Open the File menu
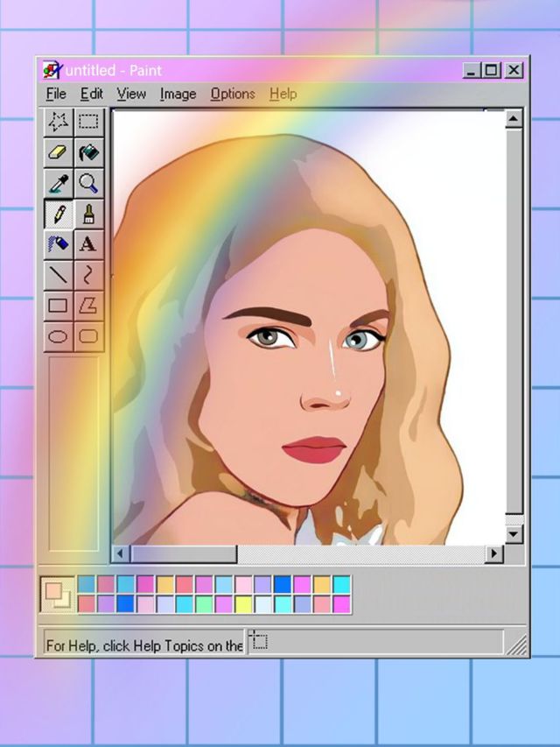Screen dimensions: 560x747 (55, 94)
